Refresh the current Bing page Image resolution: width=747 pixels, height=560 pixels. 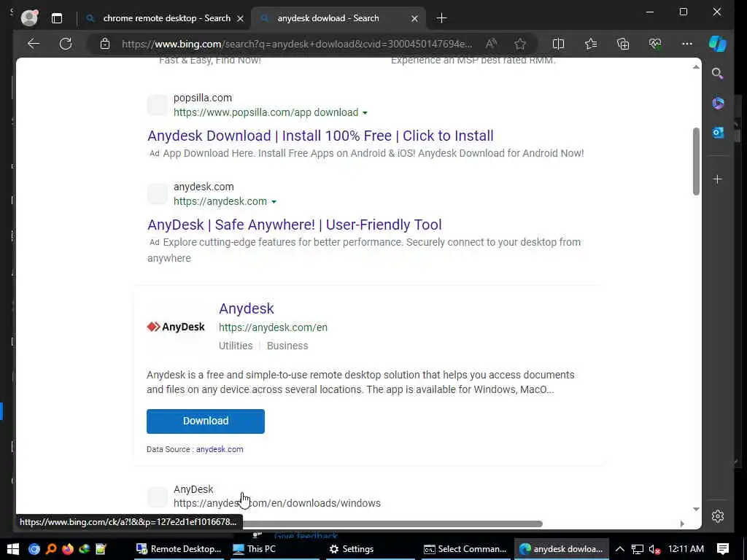(x=66, y=44)
